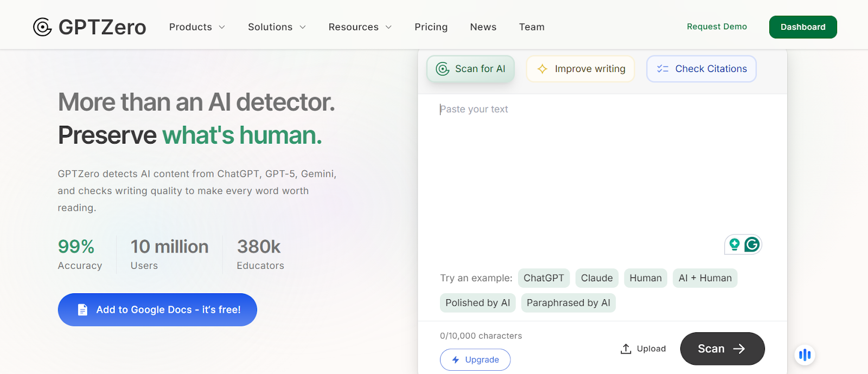Go to the News page
868x374 pixels.
(483, 27)
